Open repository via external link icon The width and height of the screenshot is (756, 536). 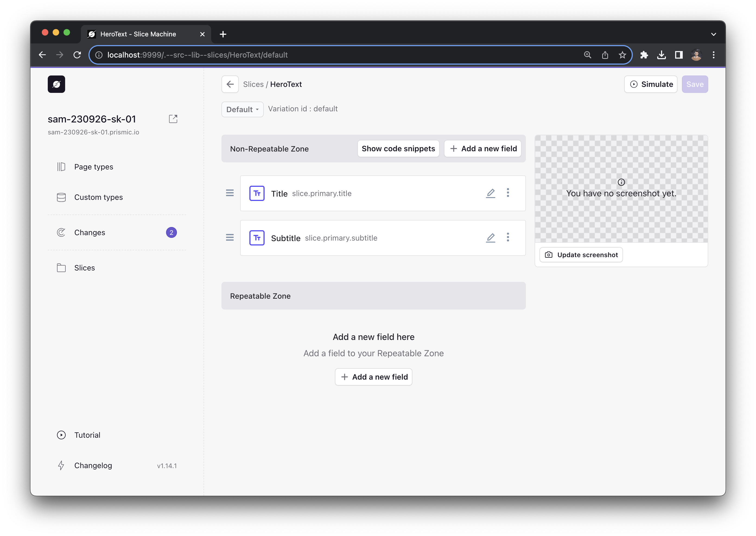(173, 119)
